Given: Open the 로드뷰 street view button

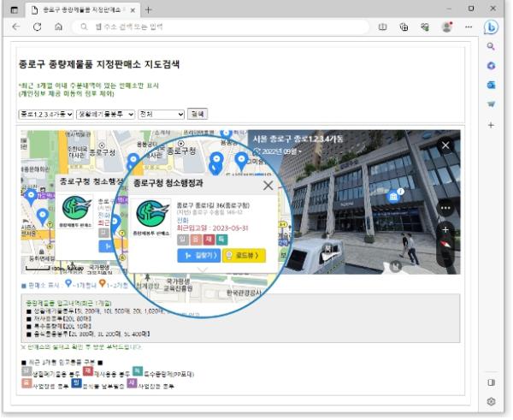Looking at the screenshot, I should tap(244, 255).
